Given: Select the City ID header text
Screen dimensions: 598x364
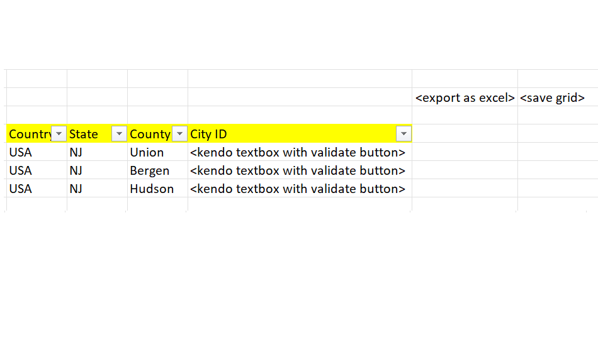Looking at the screenshot, I should pos(208,134).
